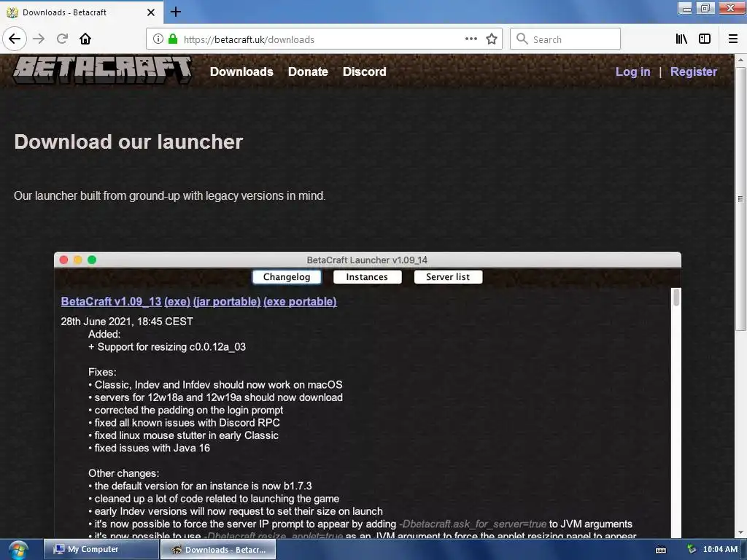
Task: Open the Downloads nav menu item
Action: point(241,71)
